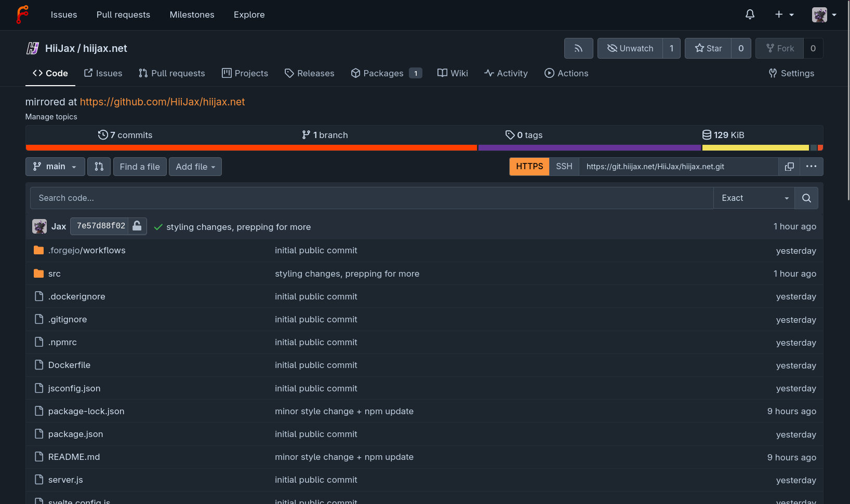
Task: Switch to the Releases tab
Action: [310, 73]
